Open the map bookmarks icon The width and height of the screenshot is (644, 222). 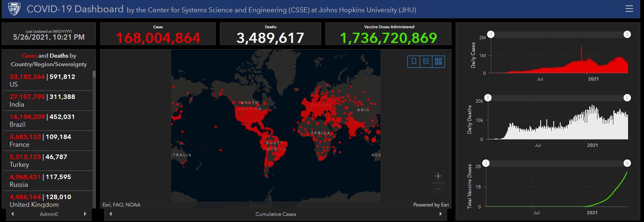[414, 61]
